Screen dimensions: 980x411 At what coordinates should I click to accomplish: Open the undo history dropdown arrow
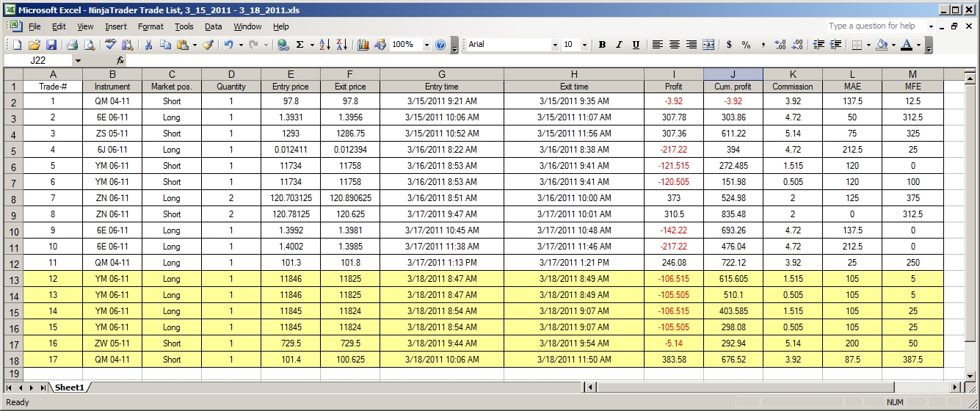tap(241, 45)
